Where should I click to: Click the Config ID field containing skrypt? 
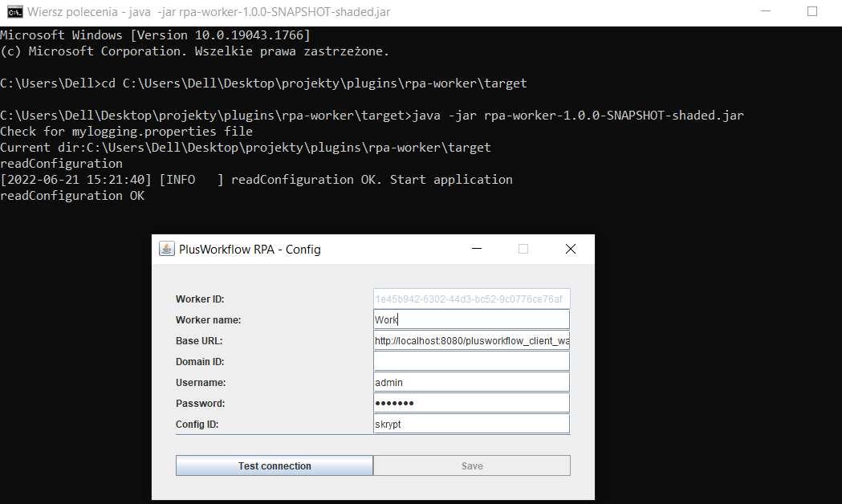point(471,424)
